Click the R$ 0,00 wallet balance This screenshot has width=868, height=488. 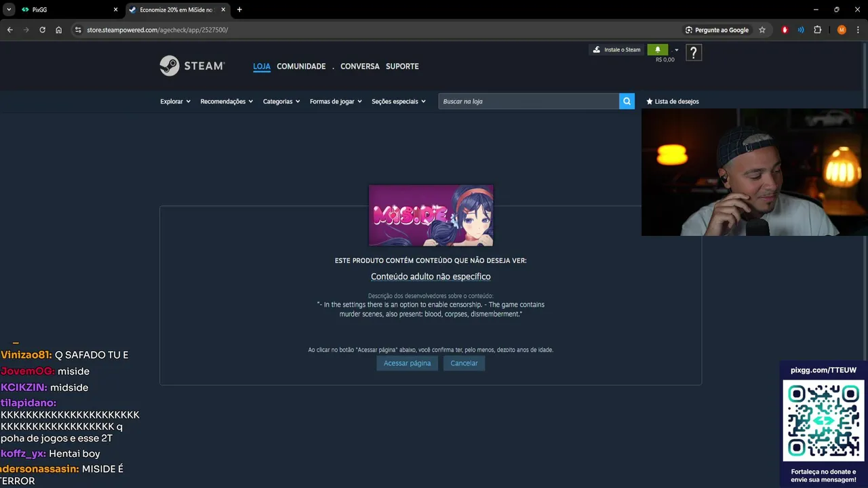(x=665, y=60)
